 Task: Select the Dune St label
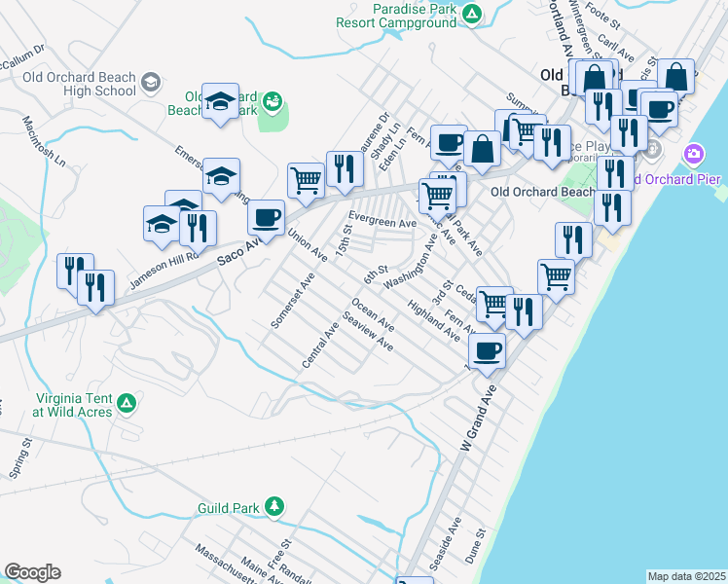tap(475, 546)
